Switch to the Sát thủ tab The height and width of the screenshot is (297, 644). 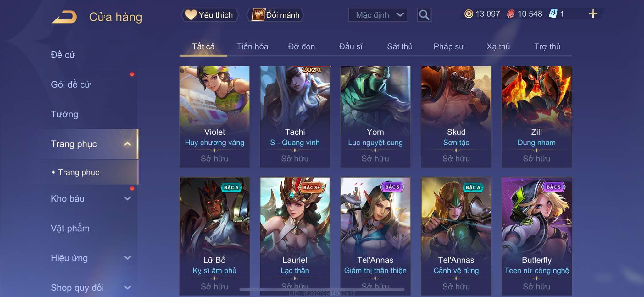pyautogui.click(x=400, y=46)
